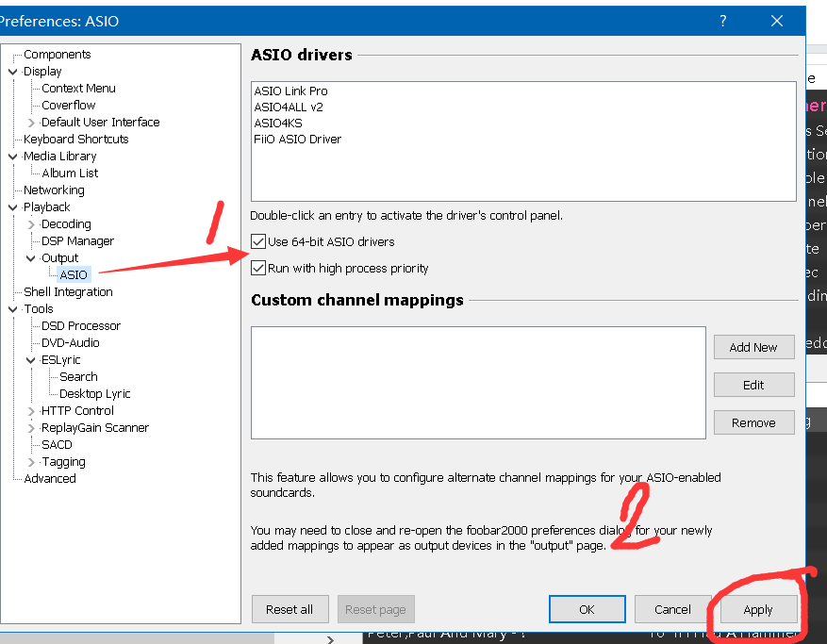Open DVD-Audio settings
Screen dimensions: 827x644
(70, 343)
